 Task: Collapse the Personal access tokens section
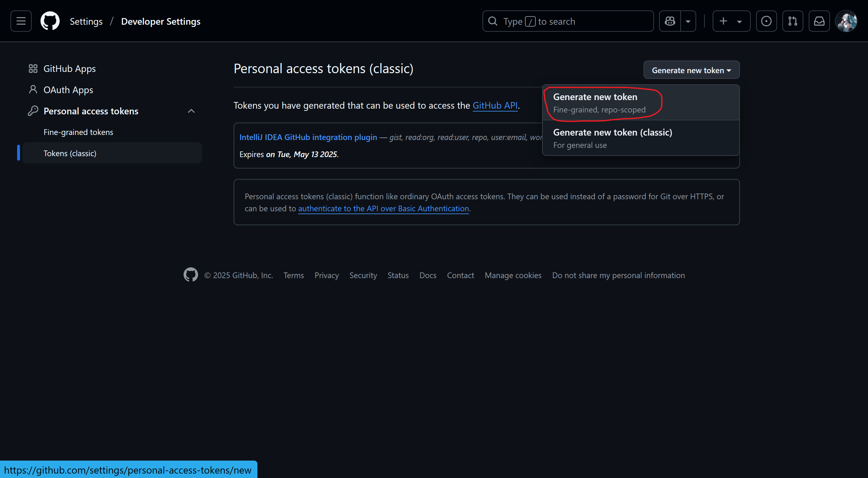coord(191,111)
